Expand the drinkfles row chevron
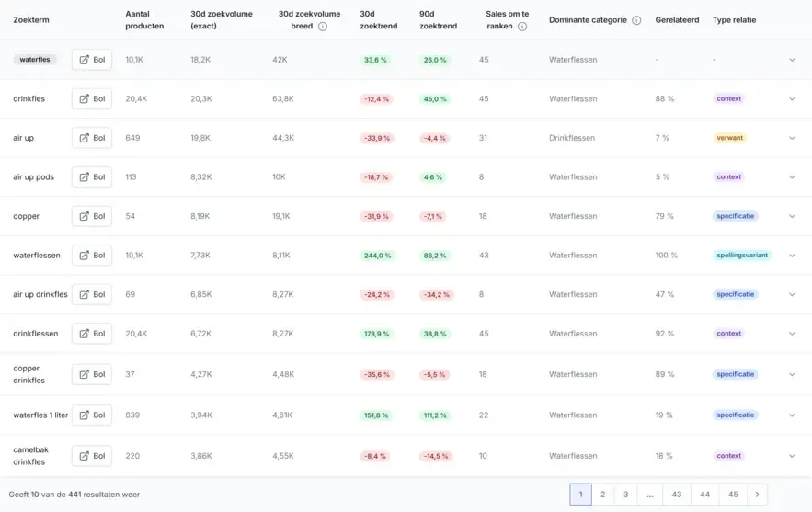This screenshot has height=512, width=812. (792, 99)
